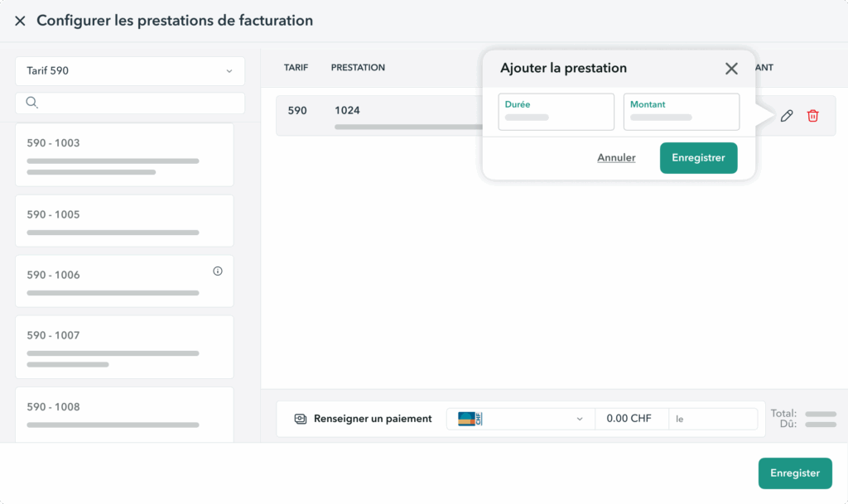This screenshot has width=848, height=504.
Task: Click the Dû: label
Action: pyautogui.click(x=788, y=424)
